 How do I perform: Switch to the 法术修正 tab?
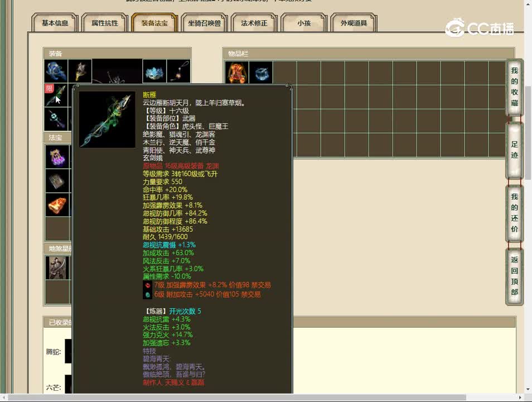click(254, 23)
